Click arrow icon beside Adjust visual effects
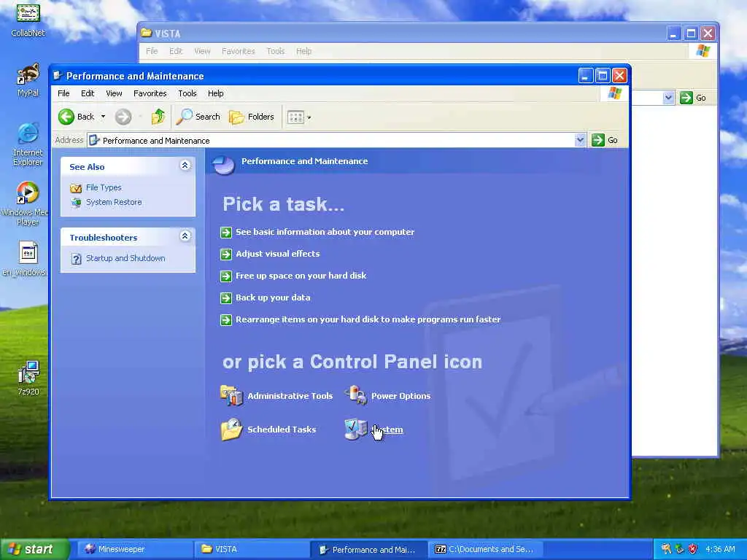Viewport: 747px width, 560px height. [x=226, y=254]
